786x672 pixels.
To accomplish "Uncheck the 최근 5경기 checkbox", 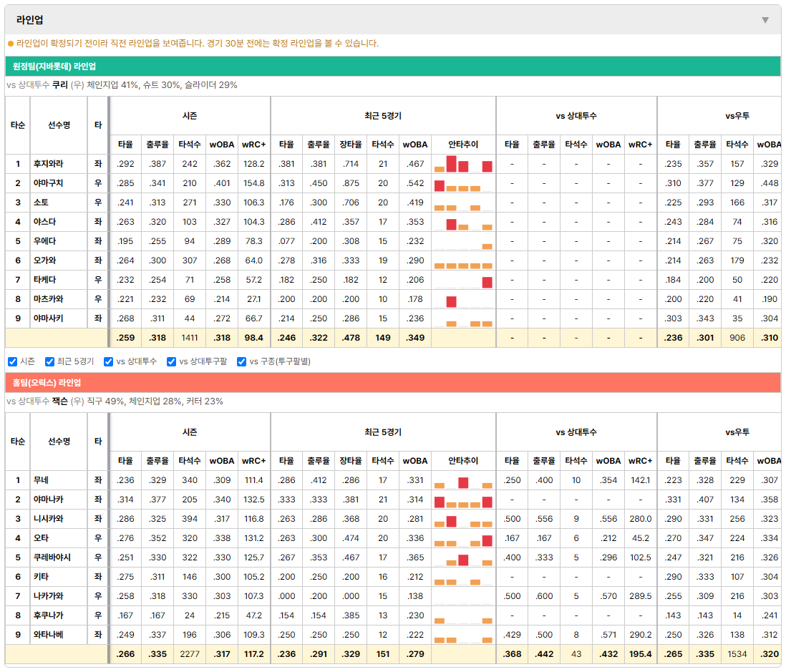I will [49, 362].
